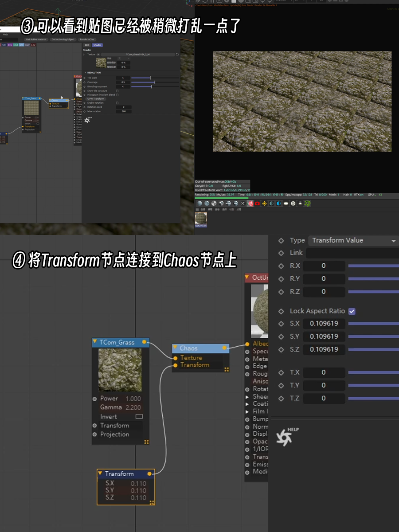Click the Get Active material button
399x532 pixels.
pos(35,39)
